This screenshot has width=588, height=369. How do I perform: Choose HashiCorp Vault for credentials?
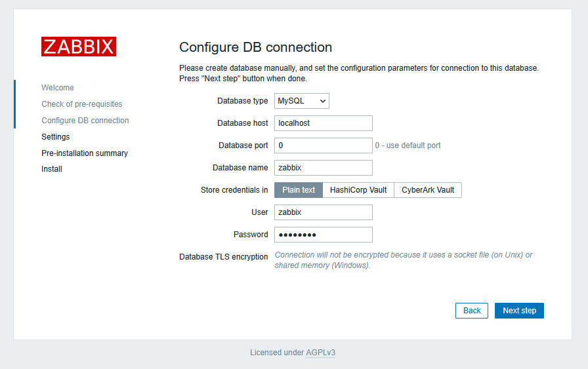tap(358, 190)
